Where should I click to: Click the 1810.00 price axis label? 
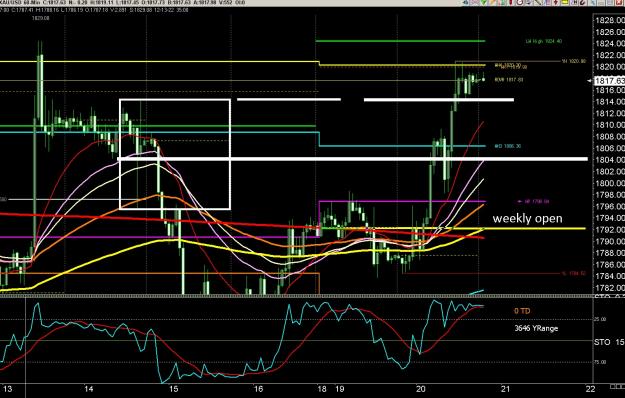[x=609, y=125]
